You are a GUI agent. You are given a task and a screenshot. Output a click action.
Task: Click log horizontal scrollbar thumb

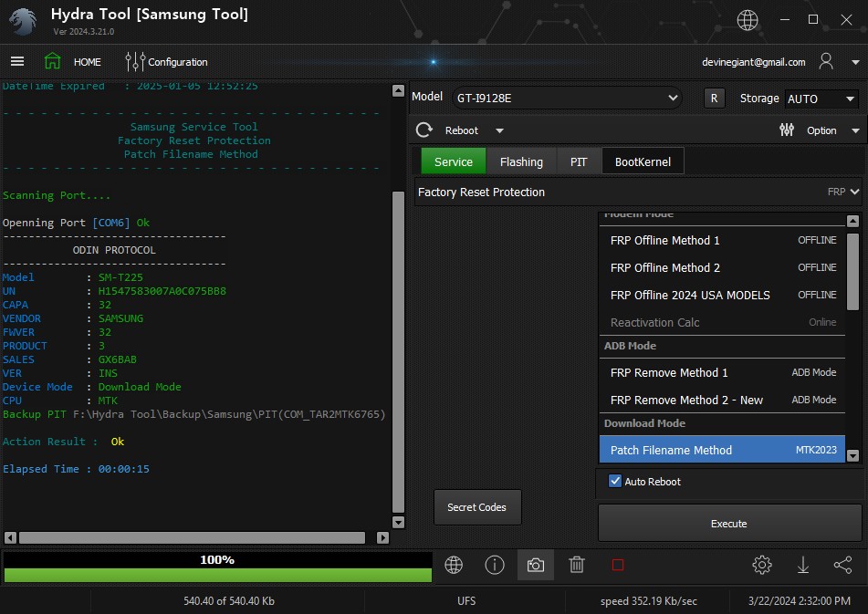pyautogui.click(x=192, y=537)
